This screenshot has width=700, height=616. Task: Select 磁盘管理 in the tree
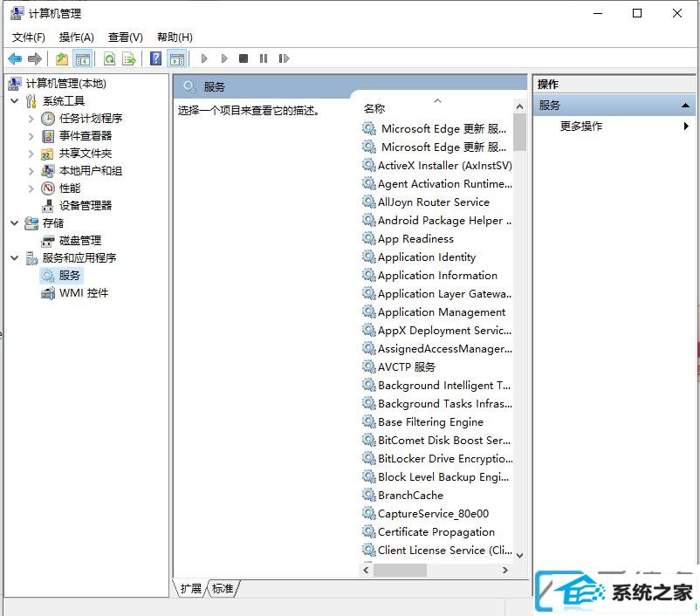[x=80, y=241]
